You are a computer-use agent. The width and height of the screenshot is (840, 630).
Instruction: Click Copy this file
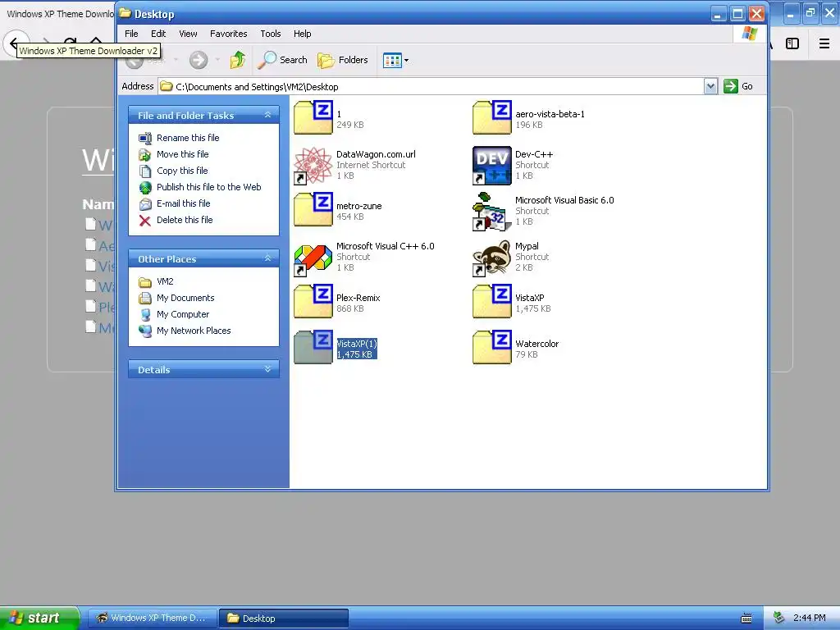click(x=182, y=171)
